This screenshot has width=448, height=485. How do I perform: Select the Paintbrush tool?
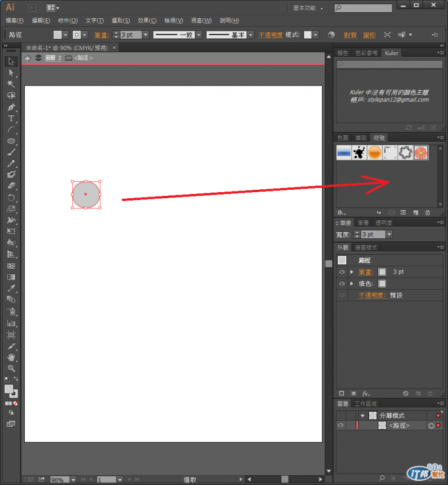pos(11,152)
